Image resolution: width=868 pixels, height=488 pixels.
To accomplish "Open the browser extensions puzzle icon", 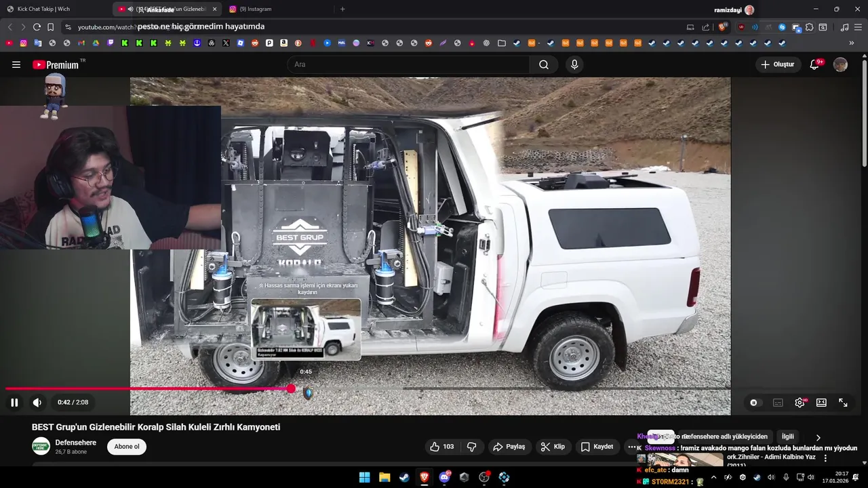I will click(809, 27).
